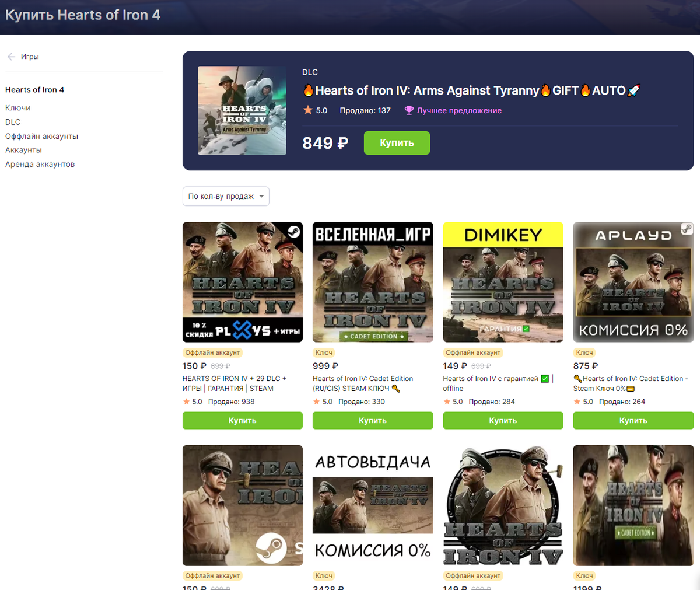Open the ВСЕЛЕННАЯ_ИГР Cadet Edition thumbnail

tap(373, 282)
